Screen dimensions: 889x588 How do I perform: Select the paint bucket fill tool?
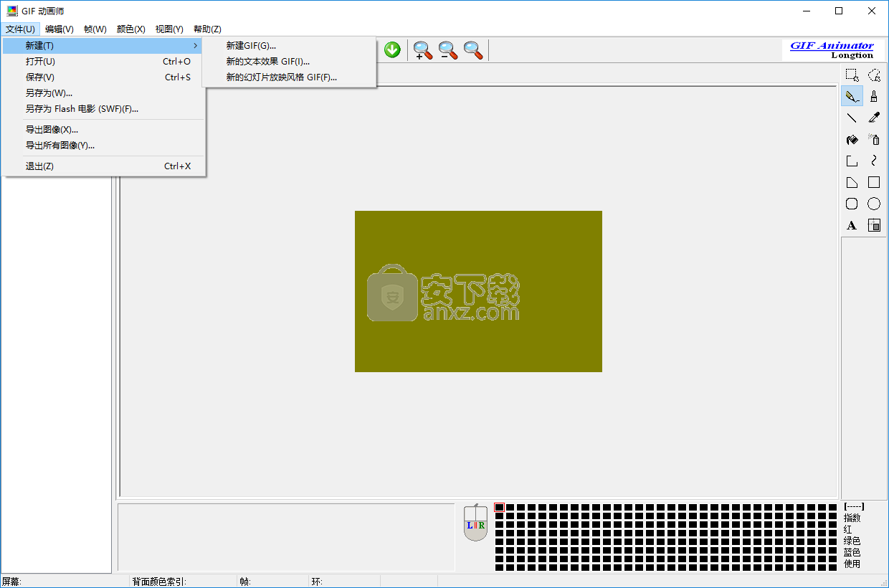852,139
